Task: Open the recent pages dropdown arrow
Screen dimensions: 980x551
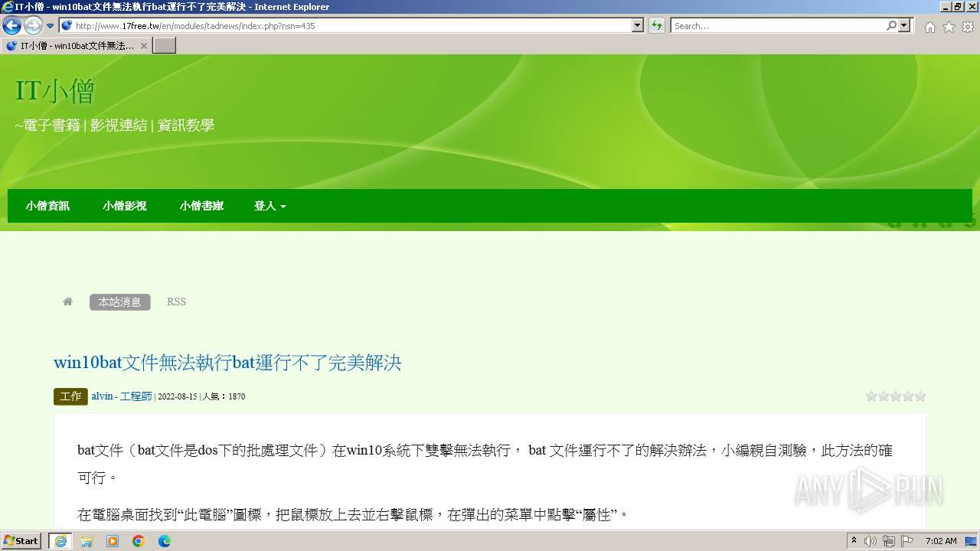Action: tap(50, 26)
